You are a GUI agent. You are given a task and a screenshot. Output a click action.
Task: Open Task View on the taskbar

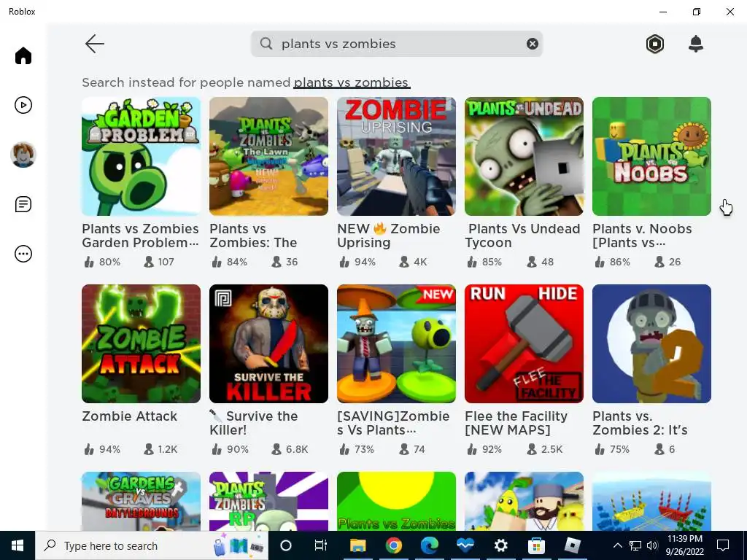[321, 545]
